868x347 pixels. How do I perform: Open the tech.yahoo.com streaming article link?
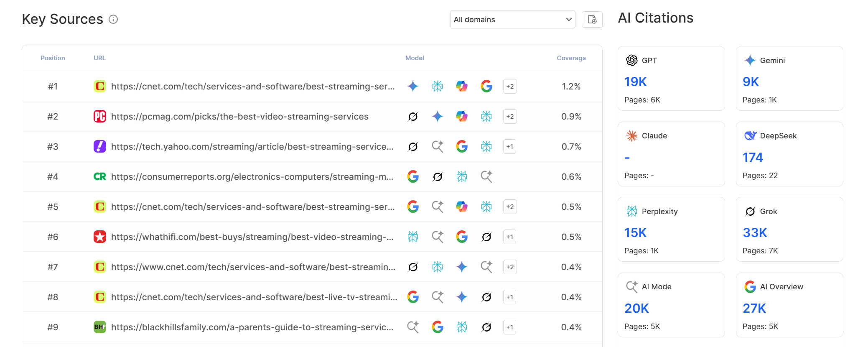tap(252, 146)
